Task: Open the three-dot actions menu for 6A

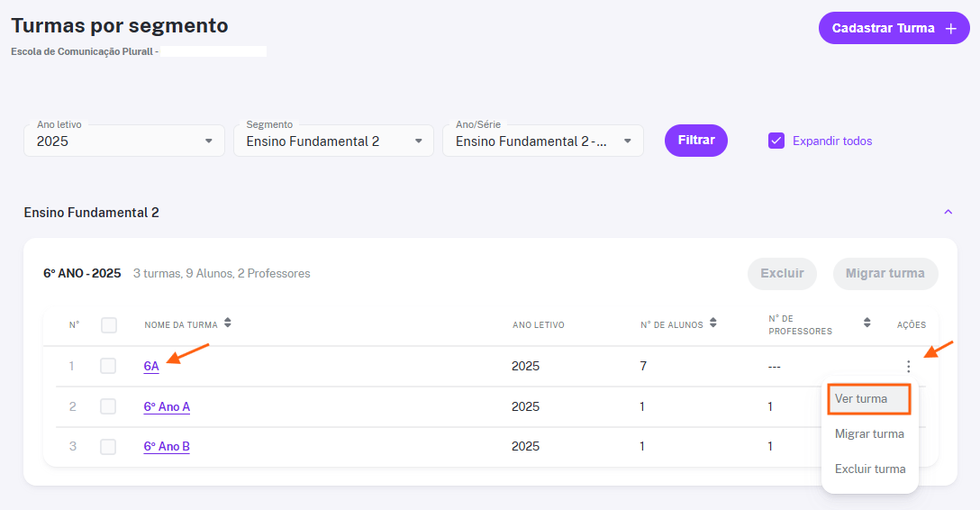Action: click(908, 366)
